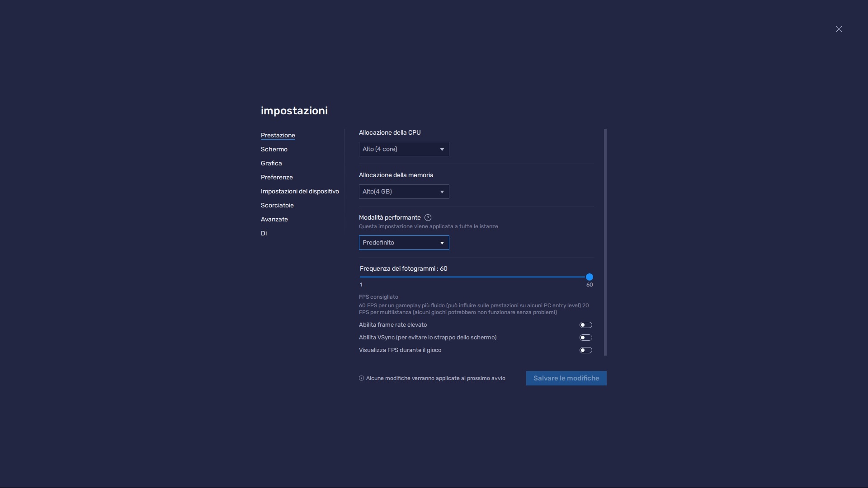Open the Prestazione settings tab
The image size is (868, 488).
(x=278, y=135)
